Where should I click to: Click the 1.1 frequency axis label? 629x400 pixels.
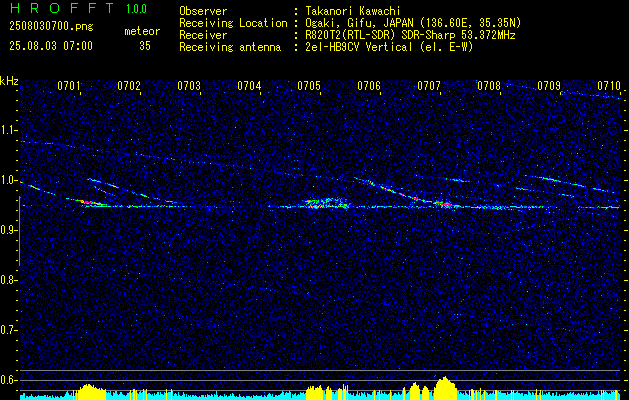(x=7, y=130)
